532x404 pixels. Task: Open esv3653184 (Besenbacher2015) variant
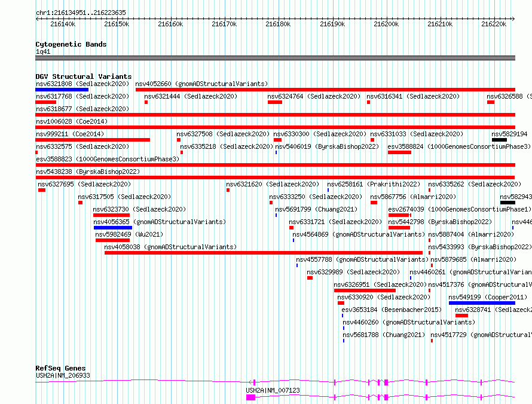coord(392,310)
